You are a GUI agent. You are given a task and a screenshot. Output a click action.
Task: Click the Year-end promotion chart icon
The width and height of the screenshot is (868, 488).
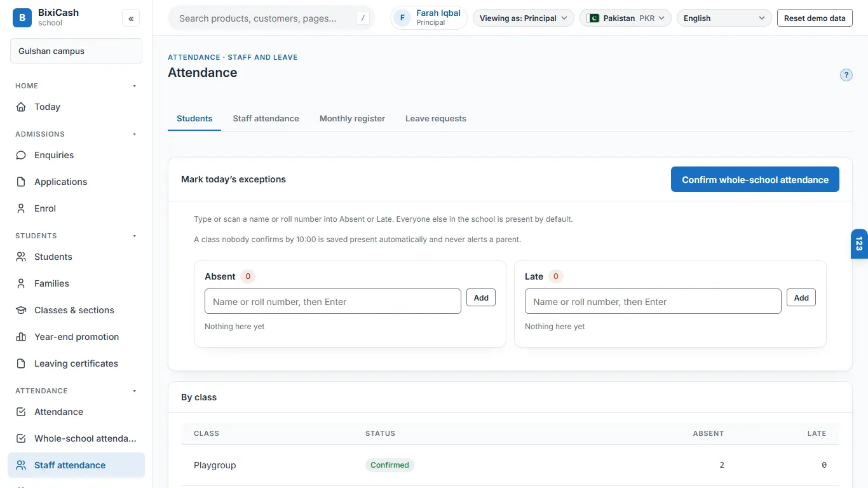click(21, 337)
